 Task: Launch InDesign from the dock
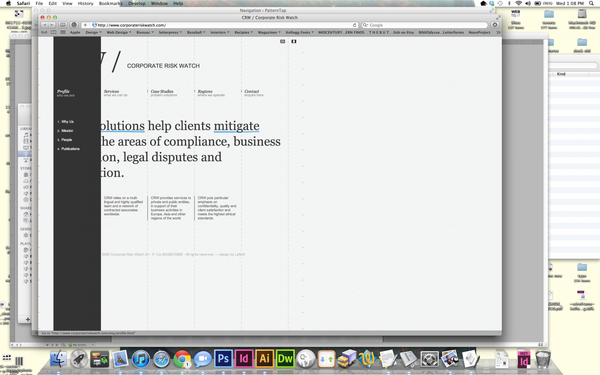coord(244,359)
